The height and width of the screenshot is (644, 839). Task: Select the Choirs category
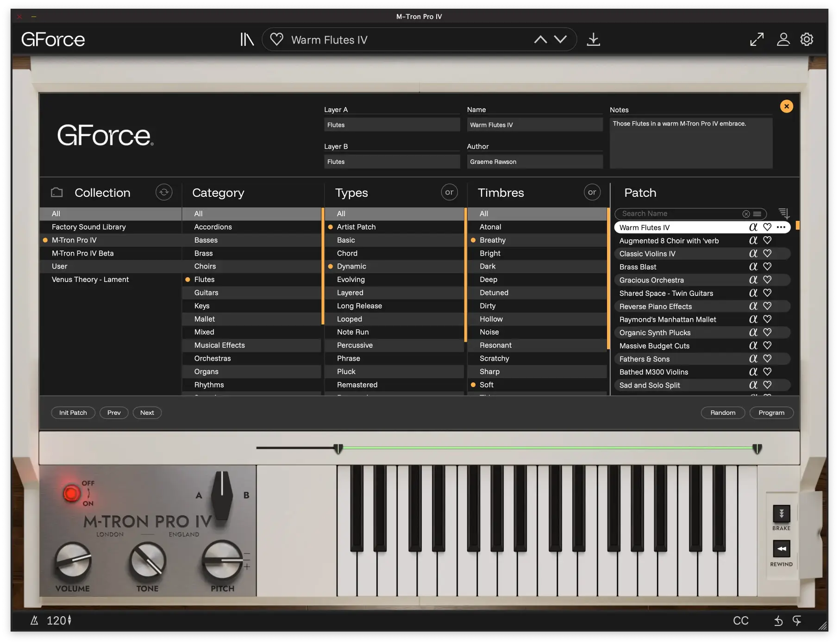[251, 266]
